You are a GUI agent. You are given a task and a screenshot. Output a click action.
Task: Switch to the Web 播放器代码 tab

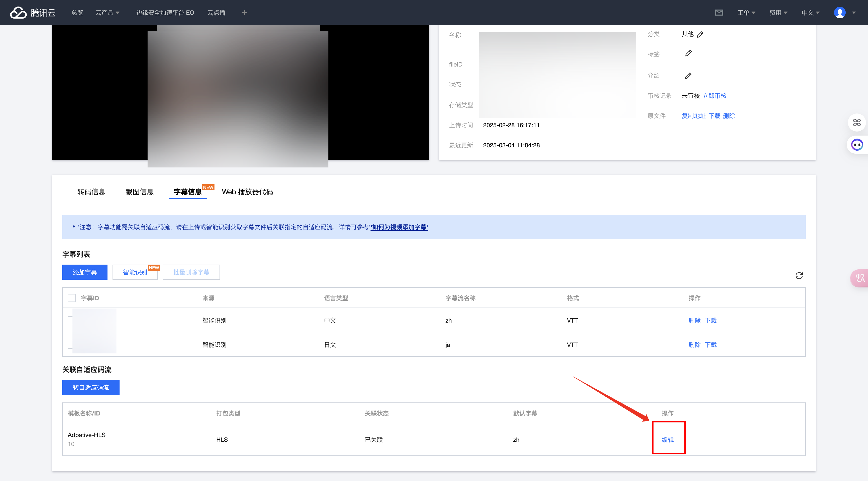[x=247, y=192]
